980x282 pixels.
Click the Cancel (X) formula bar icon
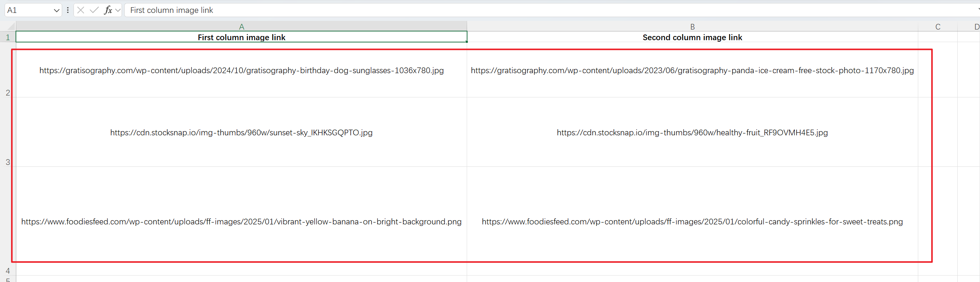(x=81, y=10)
